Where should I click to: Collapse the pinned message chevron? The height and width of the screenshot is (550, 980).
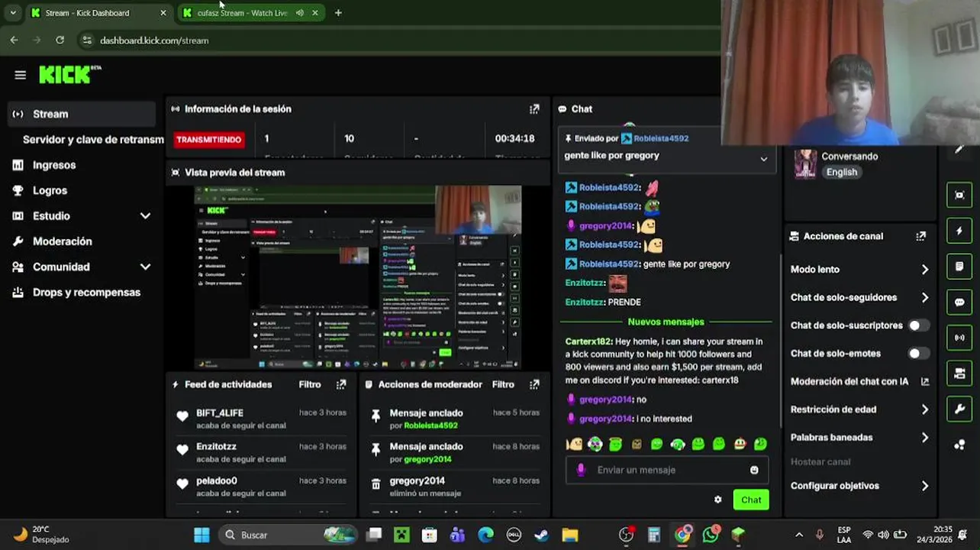763,159
